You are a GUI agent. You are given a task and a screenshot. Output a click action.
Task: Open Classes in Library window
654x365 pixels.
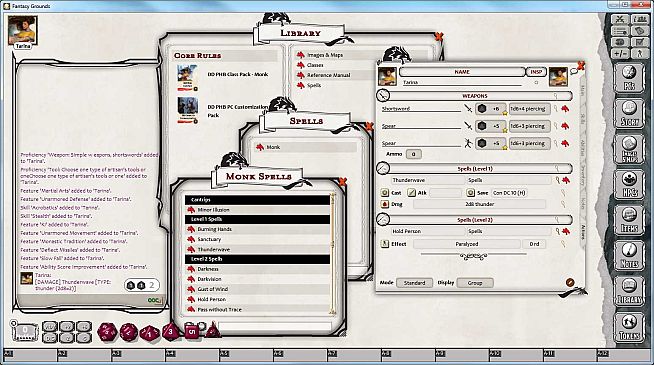pos(315,65)
